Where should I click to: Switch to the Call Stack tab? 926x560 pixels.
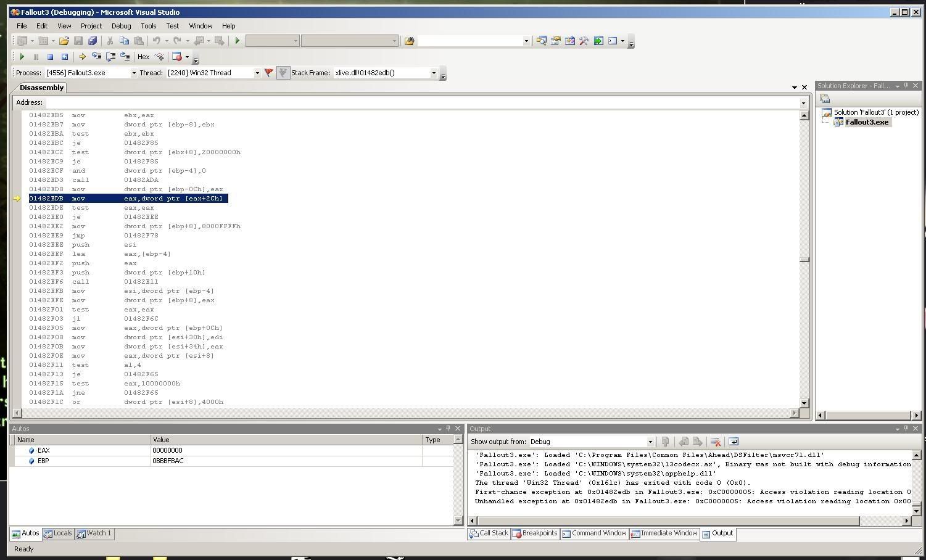pos(489,533)
